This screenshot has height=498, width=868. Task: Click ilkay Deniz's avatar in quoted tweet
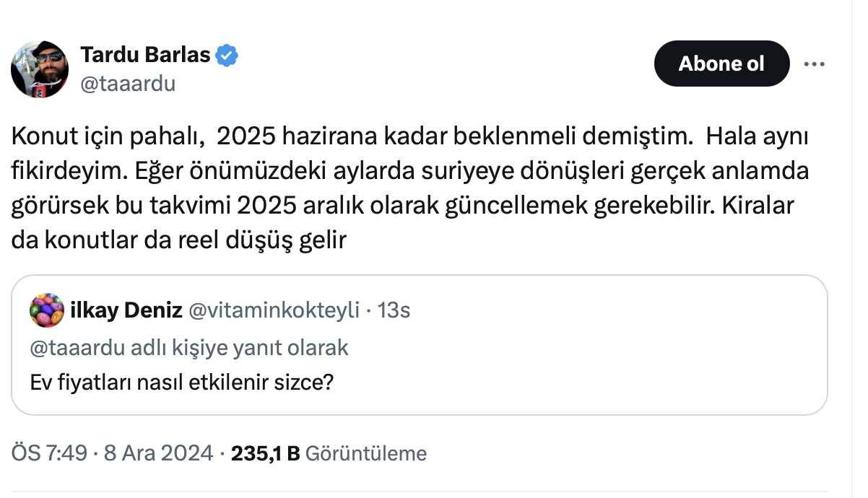[x=47, y=310]
